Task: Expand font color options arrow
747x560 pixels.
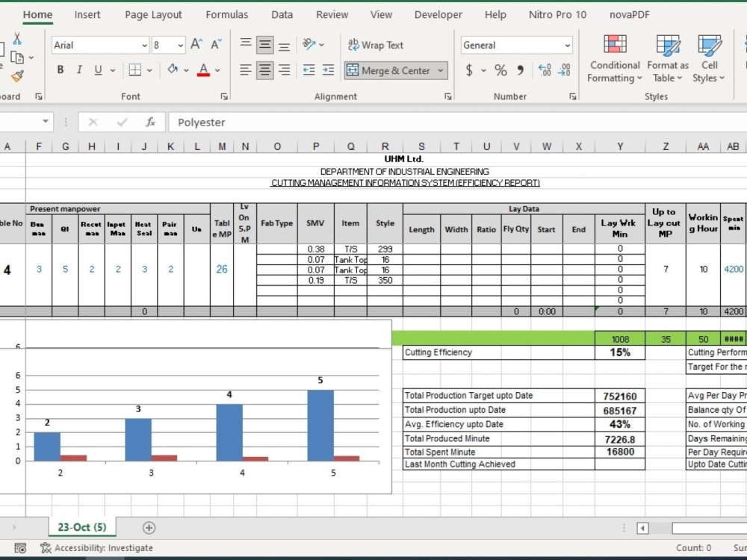Action: click(x=217, y=70)
